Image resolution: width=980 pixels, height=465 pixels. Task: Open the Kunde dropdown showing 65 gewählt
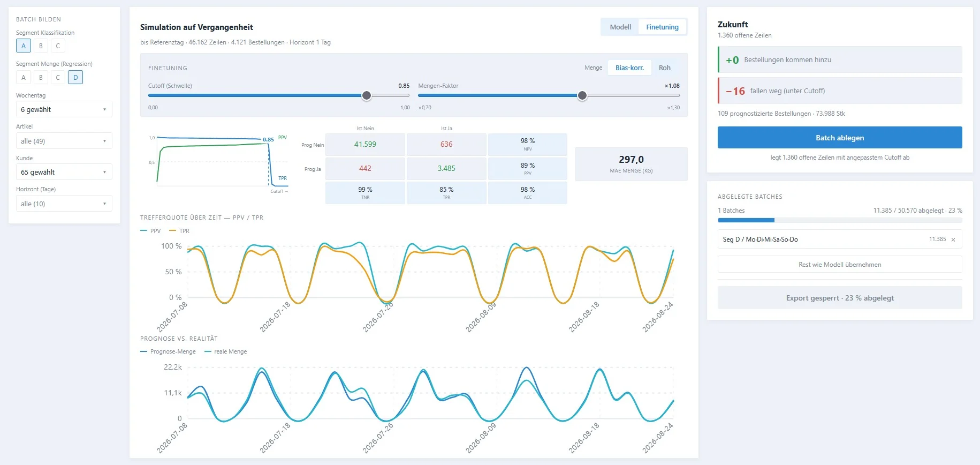tap(64, 172)
